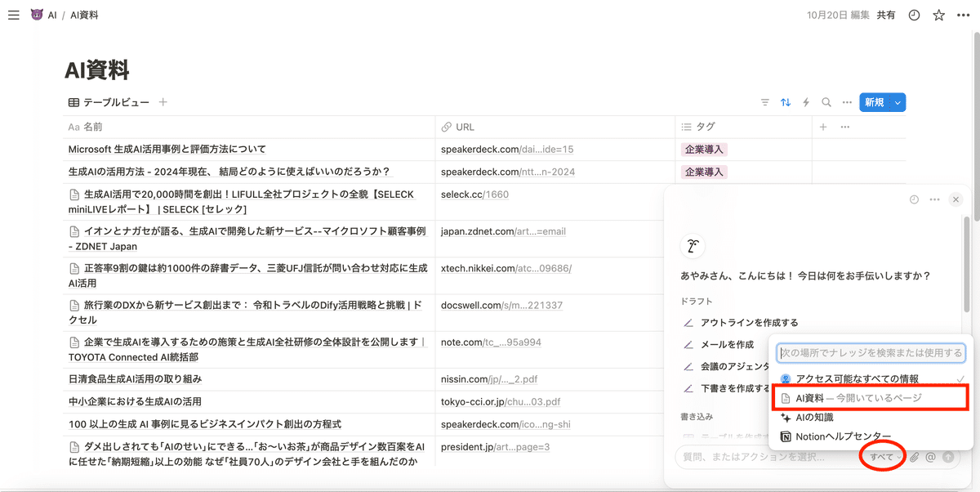Favorite the page with the star icon
The width and height of the screenshot is (980, 492).
coord(939,15)
